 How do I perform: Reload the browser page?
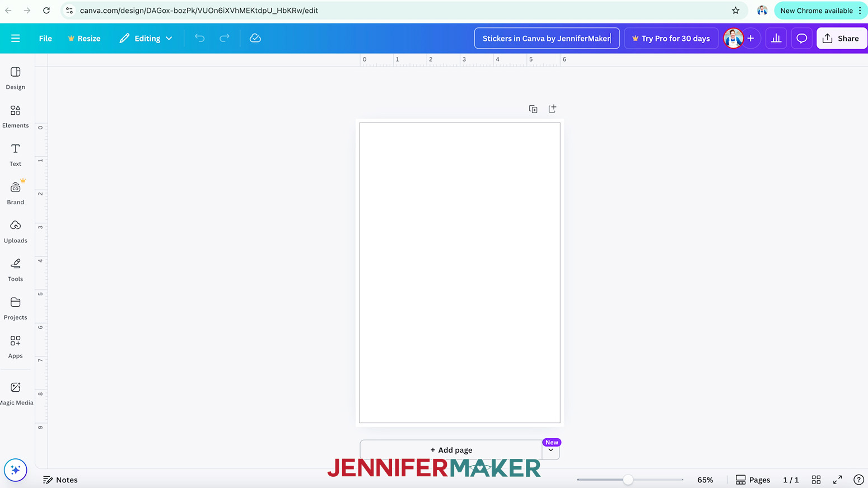tap(46, 10)
